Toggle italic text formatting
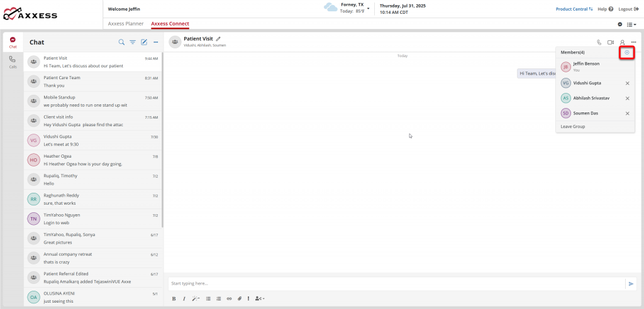 click(x=184, y=298)
